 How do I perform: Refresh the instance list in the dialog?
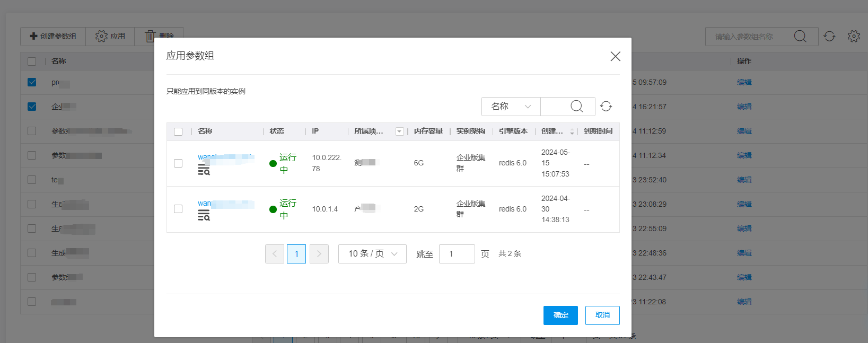606,107
